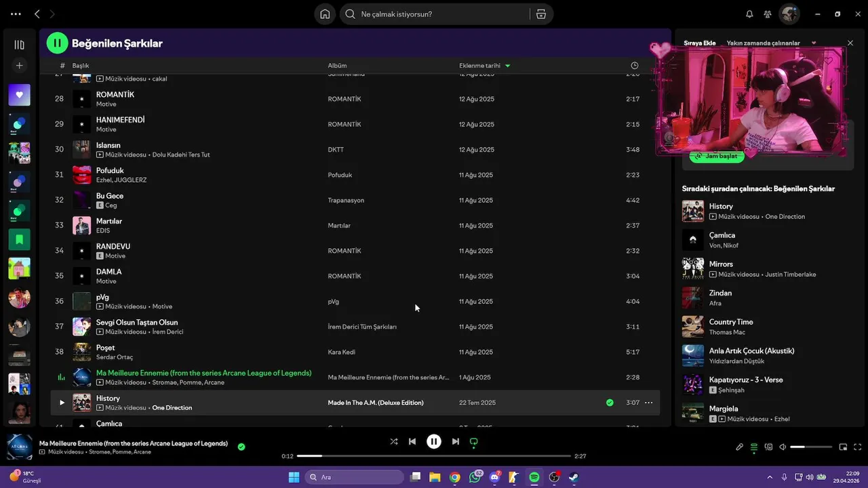Open the profile avatar menu
The height and width of the screenshot is (488, 868).
(x=789, y=14)
